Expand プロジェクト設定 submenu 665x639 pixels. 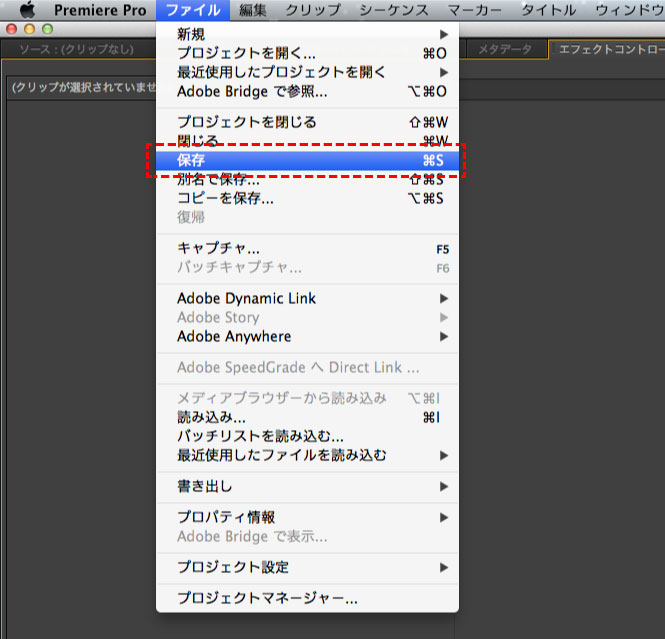click(307, 567)
